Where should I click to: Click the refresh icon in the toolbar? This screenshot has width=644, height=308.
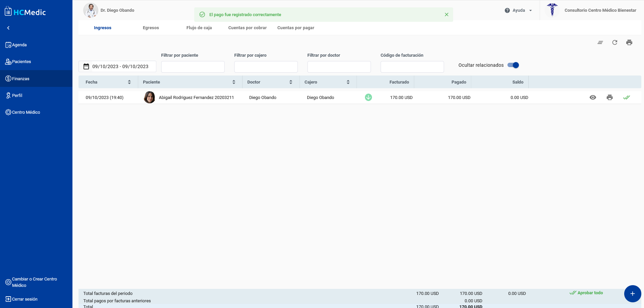tap(614, 43)
